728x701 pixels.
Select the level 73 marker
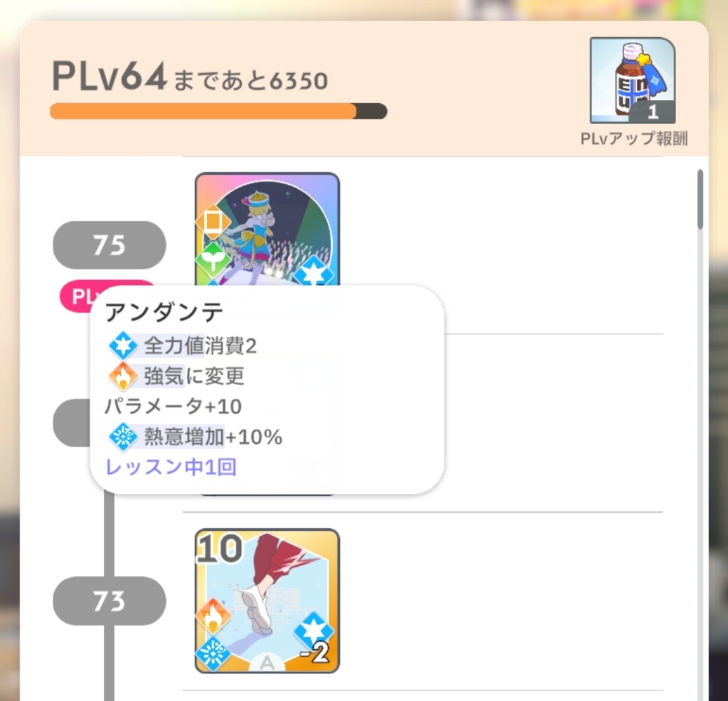pos(109,600)
